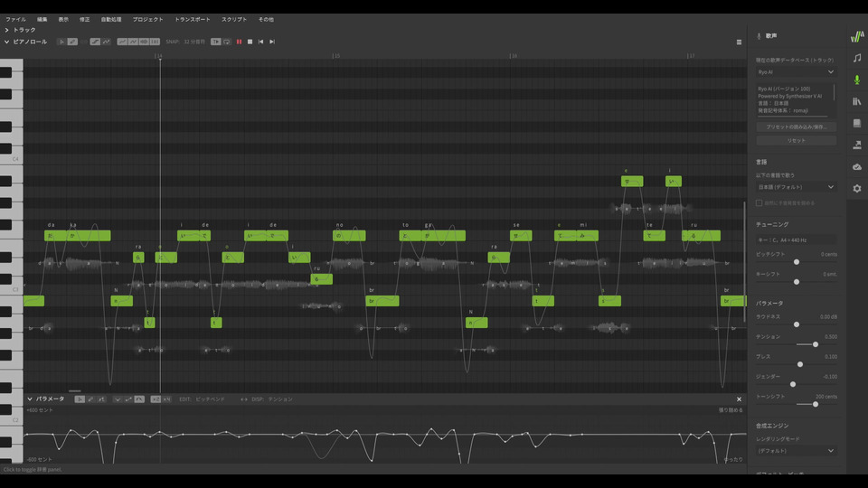Adjust the トーンシフト slider handle
The image size is (868, 488).
816,405
